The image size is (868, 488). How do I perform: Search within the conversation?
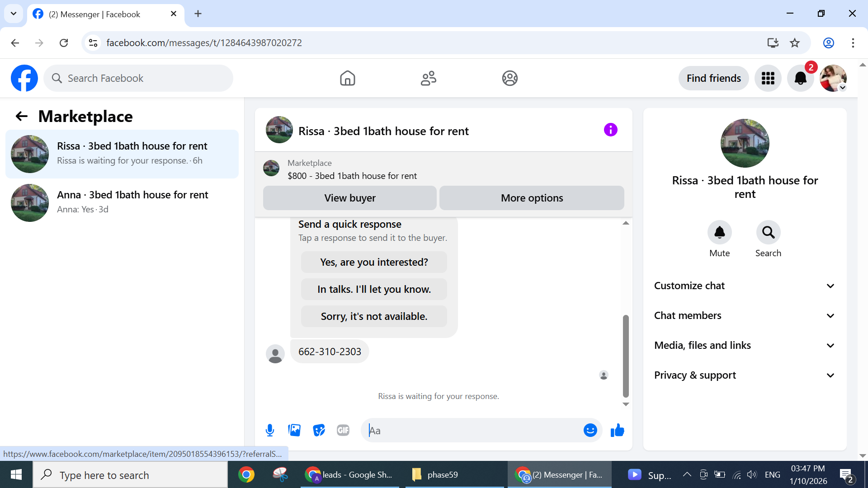768,232
